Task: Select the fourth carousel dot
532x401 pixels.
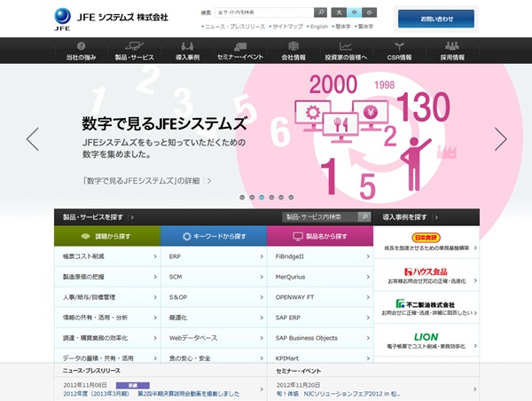Action: (271, 197)
